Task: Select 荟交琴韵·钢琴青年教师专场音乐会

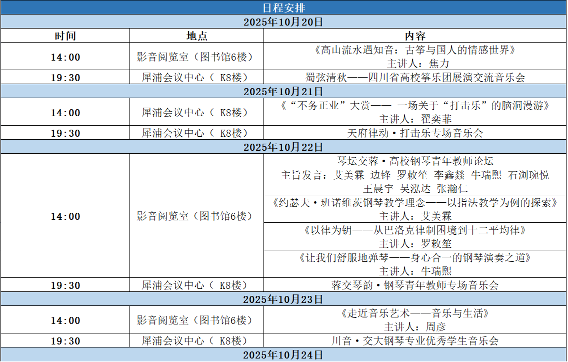Action: pos(415,285)
